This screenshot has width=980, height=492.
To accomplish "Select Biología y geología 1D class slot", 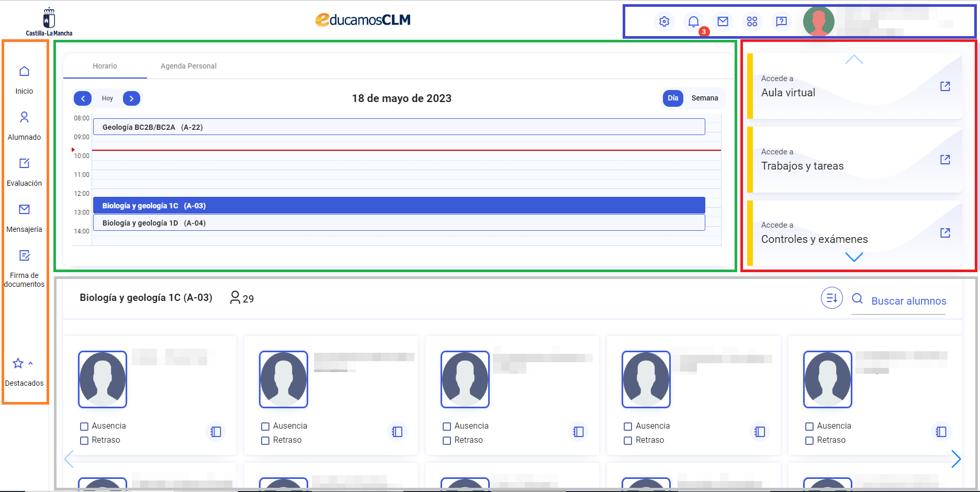I will pos(399,222).
